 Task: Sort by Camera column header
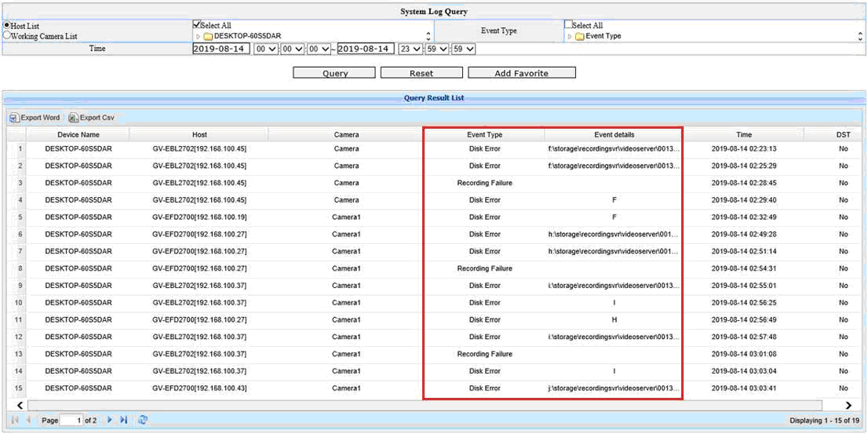point(347,134)
